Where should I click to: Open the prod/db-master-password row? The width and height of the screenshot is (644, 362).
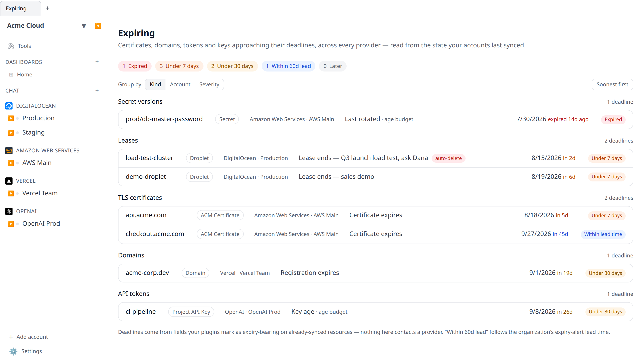[375, 119]
